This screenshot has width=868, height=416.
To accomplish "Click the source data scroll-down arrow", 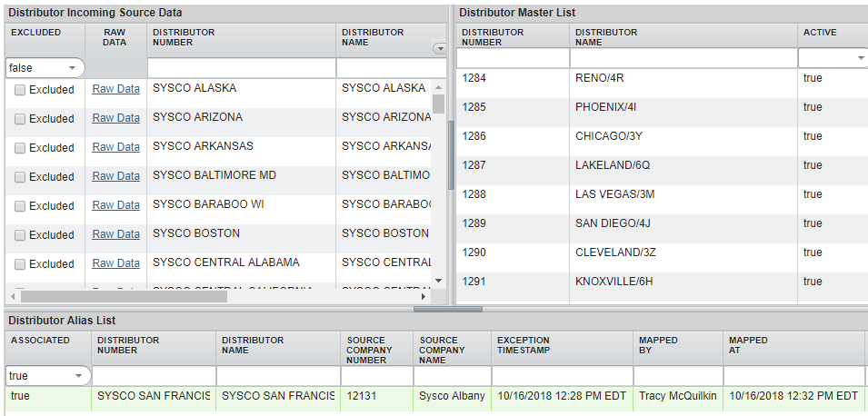I will click(x=438, y=281).
